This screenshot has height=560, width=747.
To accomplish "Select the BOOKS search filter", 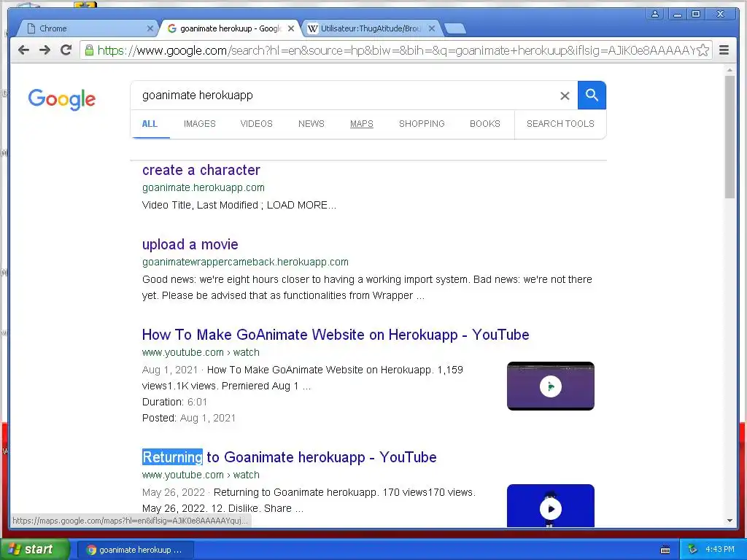I will point(485,124).
